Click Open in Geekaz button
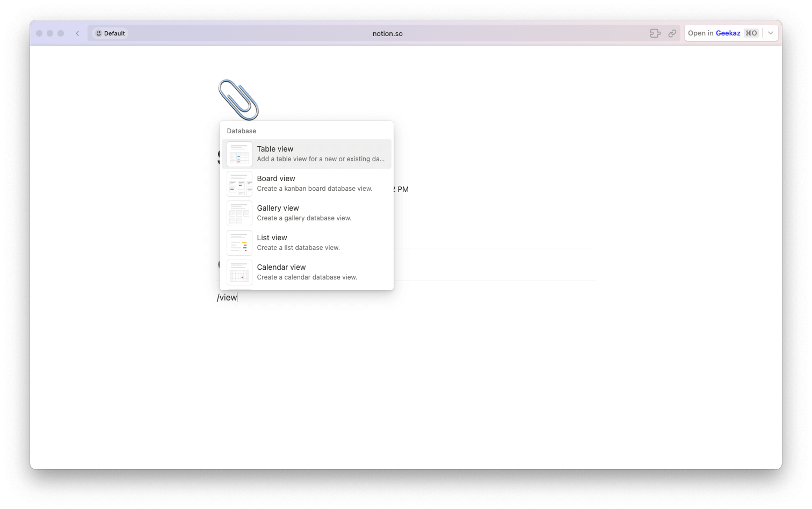The width and height of the screenshot is (812, 509). click(723, 33)
